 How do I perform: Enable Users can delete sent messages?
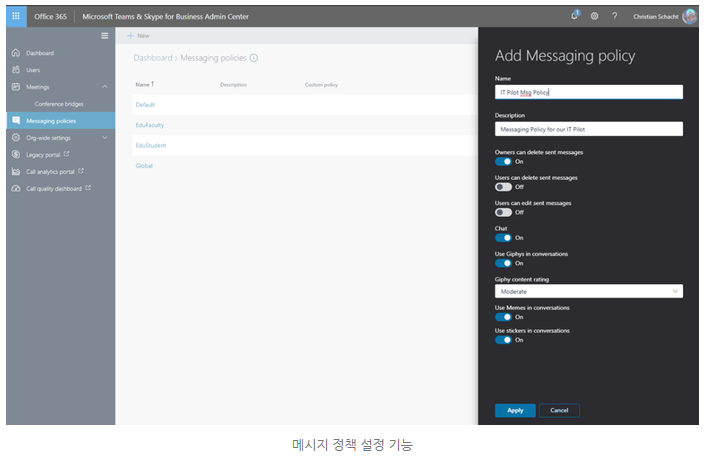(x=503, y=187)
